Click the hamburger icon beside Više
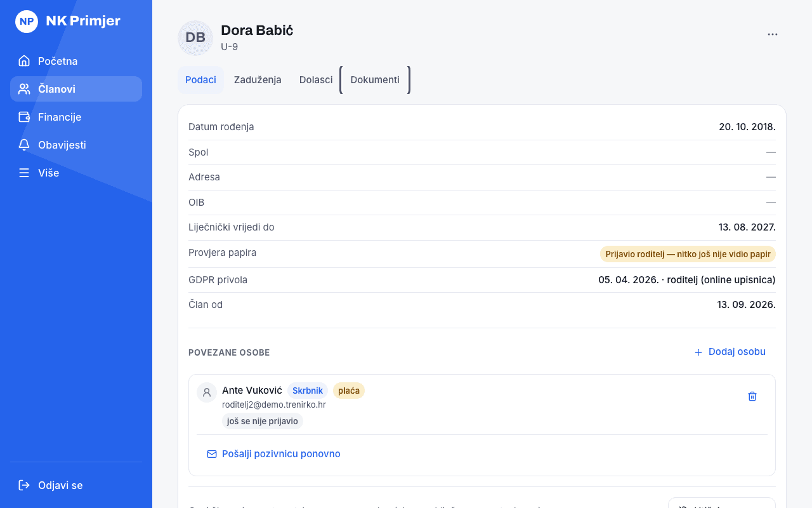The width and height of the screenshot is (812, 508). tap(24, 173)
